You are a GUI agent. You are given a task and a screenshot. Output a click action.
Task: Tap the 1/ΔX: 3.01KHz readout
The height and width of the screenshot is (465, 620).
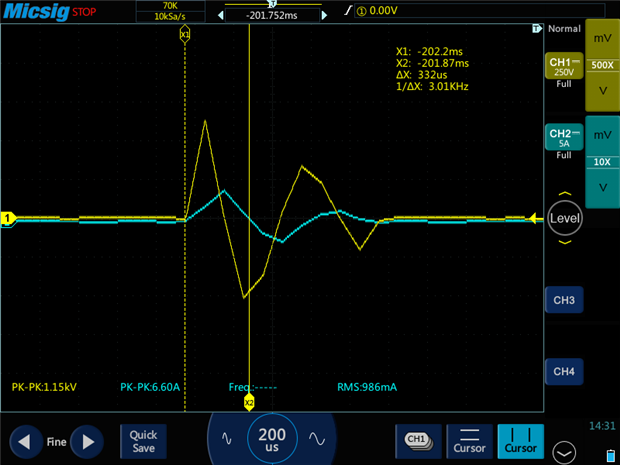click(432, 86)
